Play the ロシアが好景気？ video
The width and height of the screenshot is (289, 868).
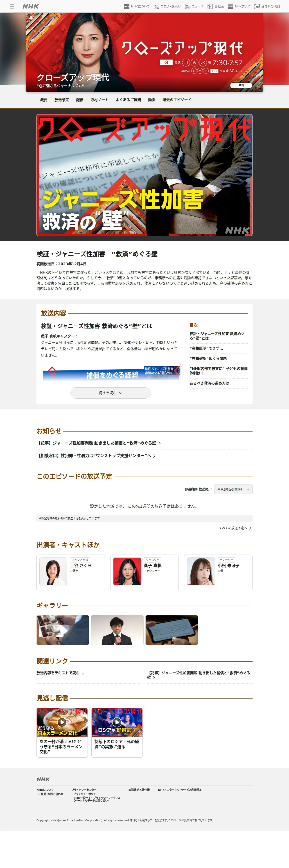117,722
